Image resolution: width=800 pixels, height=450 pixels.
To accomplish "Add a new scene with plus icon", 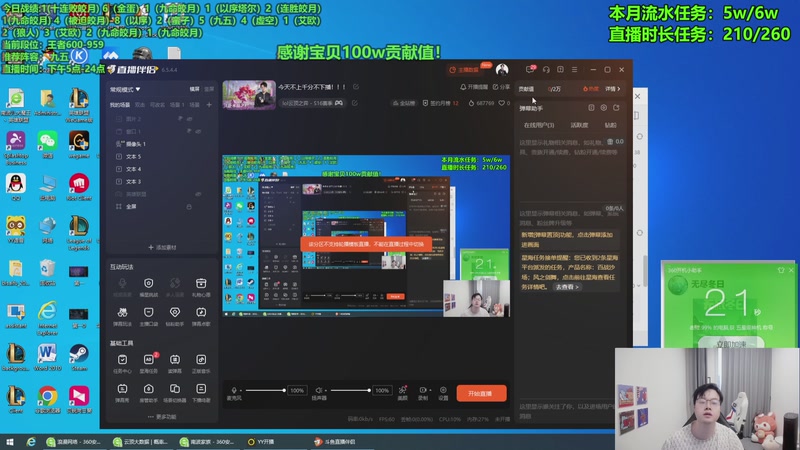I will (209, 105).
